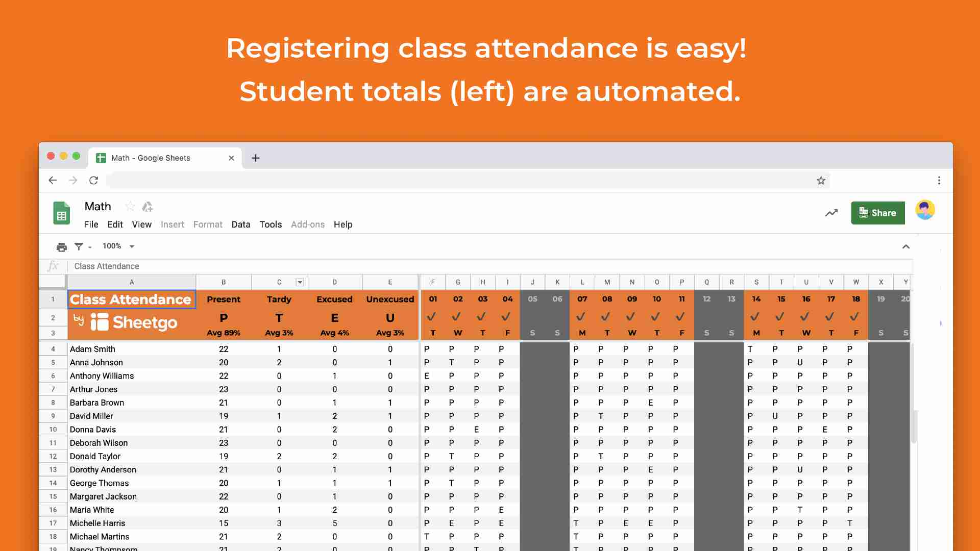The width and height of the screenshot is (980, 551).
Task: Click the print icon in toolbar
Action: tap(61, 245)
